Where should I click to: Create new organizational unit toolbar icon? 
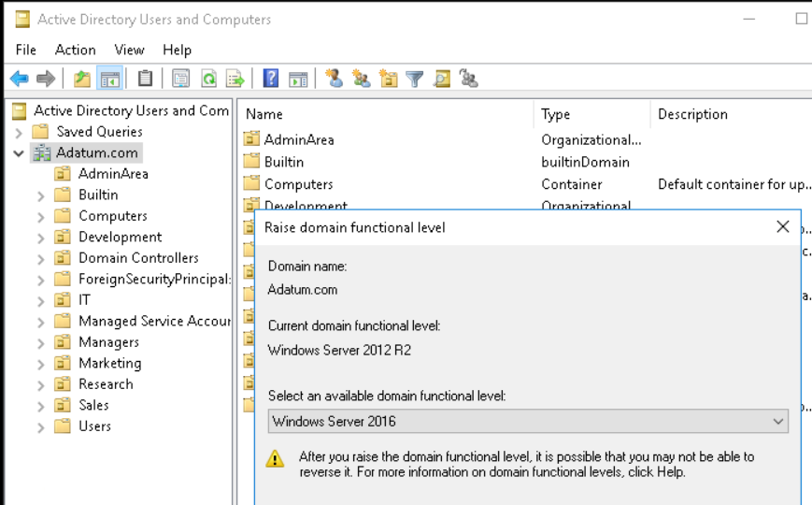tap(388, 79)
